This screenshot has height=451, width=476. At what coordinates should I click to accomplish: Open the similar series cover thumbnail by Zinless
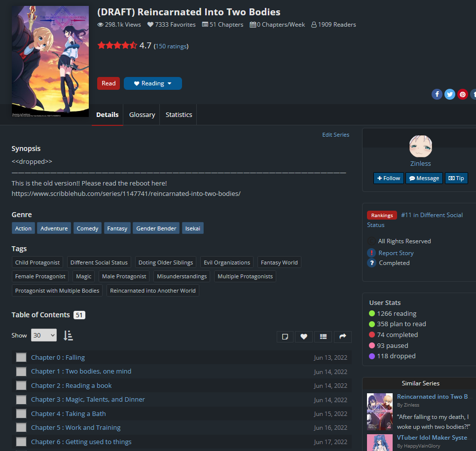(380, 412)
